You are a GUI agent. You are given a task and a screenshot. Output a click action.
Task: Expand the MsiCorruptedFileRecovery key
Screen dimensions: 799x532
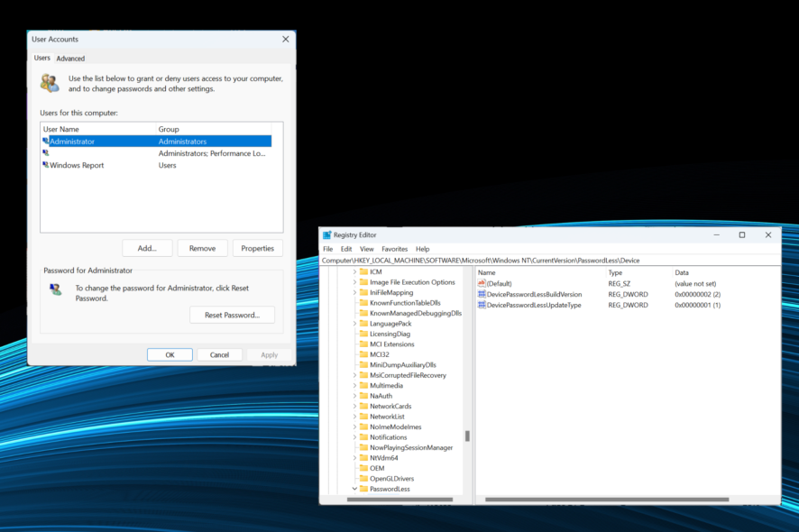click(354, 375)
